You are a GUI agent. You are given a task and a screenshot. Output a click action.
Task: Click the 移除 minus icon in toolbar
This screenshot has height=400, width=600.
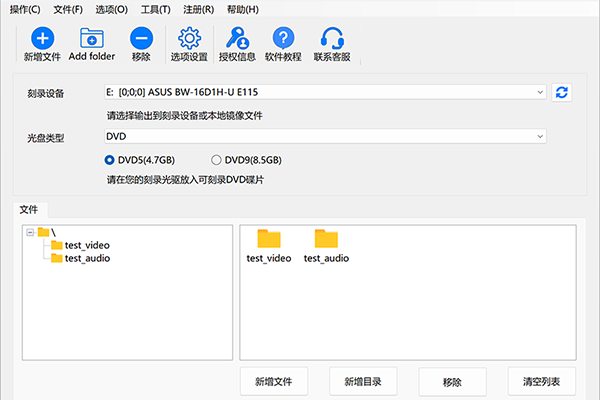[141, 39]
